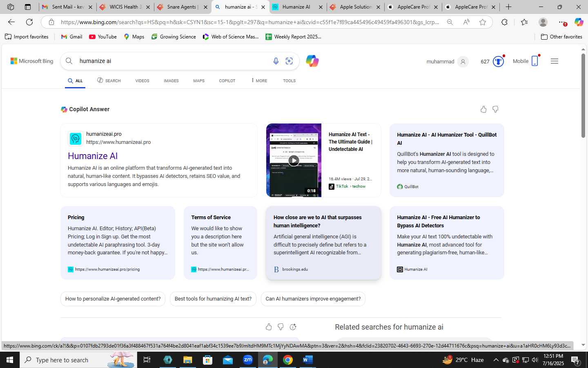Switch to the IMAGES tab

click(x=171, y=81)
